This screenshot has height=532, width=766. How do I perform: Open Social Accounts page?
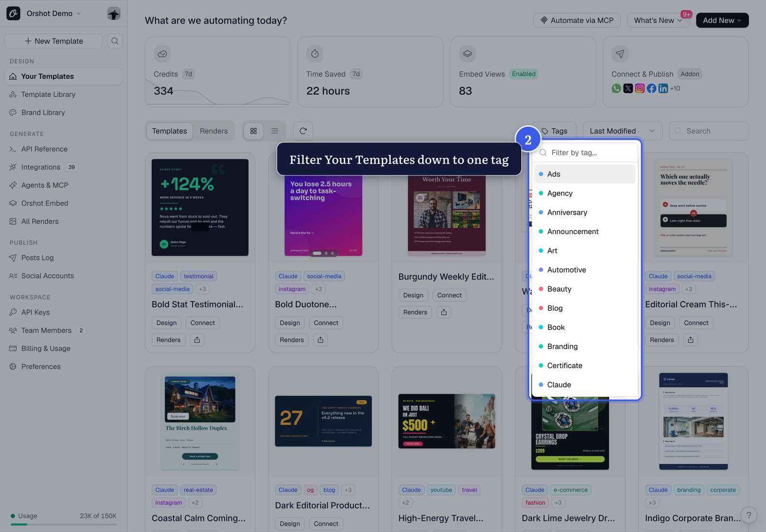[x=64, y=276]
